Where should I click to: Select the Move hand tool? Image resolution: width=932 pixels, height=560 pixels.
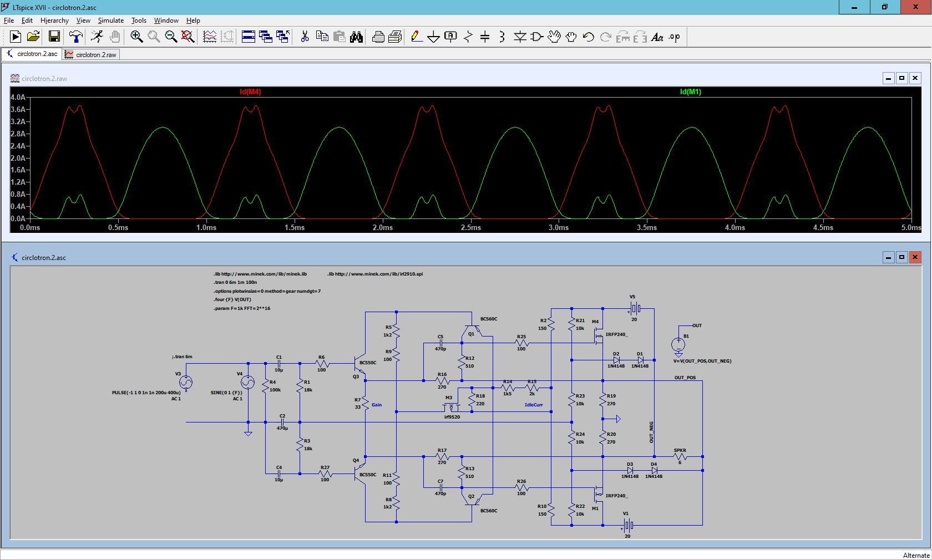tap(554, 37)
